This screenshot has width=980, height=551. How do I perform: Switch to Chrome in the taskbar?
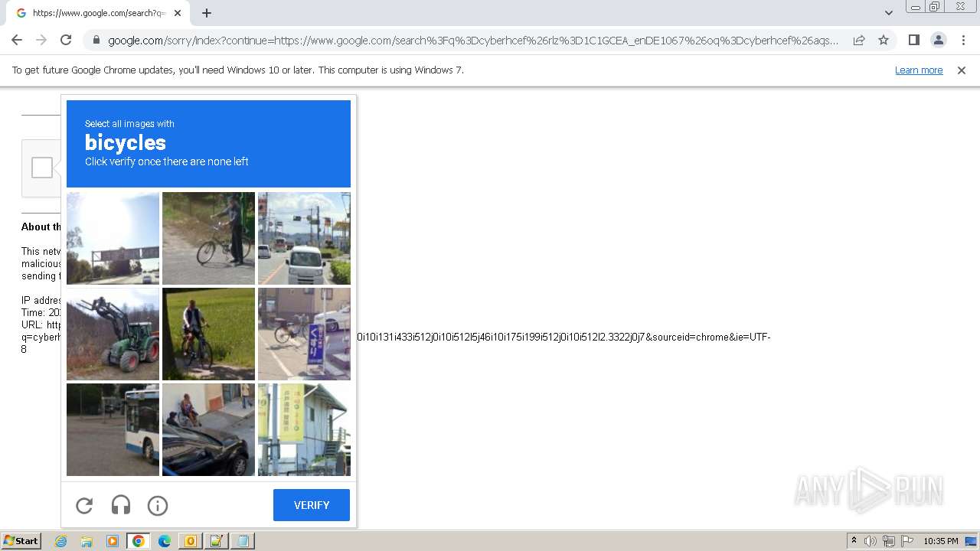coord(138,541)
